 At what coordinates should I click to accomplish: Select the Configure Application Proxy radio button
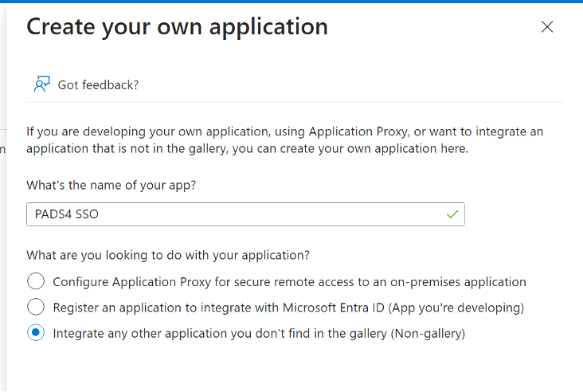pyautogui.click(x=36, y=281)
